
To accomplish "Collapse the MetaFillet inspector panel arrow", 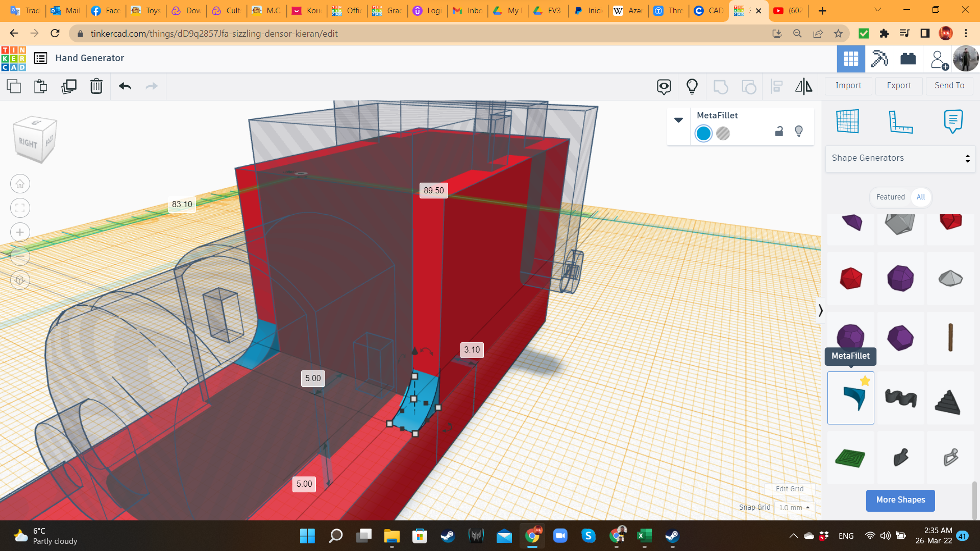I will 678,120.
